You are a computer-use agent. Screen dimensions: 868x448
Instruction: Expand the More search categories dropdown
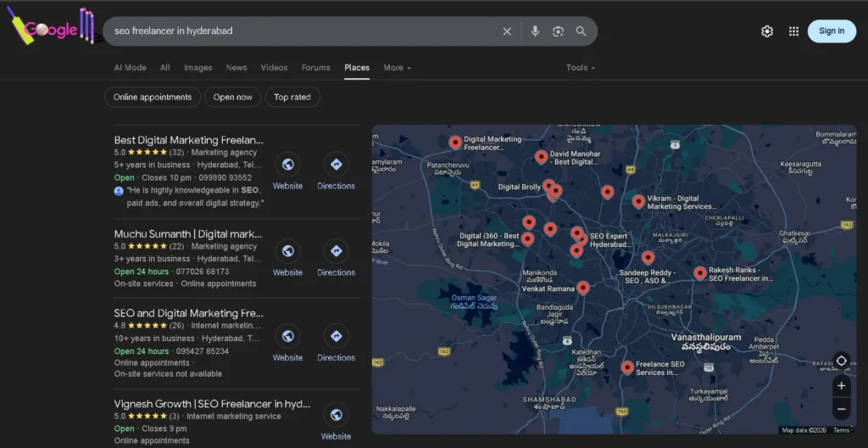pyautogui.click(x=398, y=68)
